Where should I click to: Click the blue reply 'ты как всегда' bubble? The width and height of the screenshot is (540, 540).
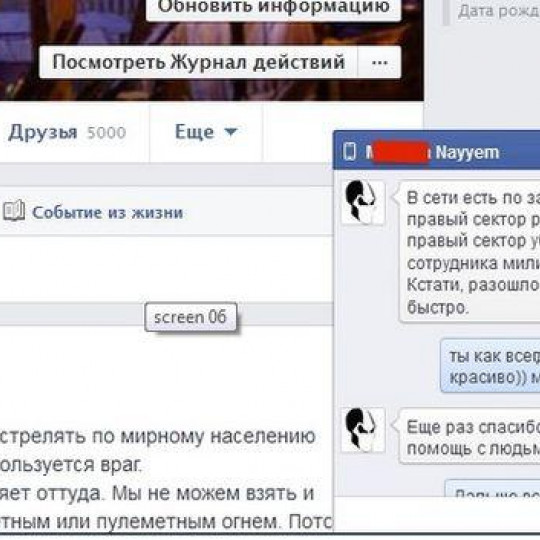[490, 366]
